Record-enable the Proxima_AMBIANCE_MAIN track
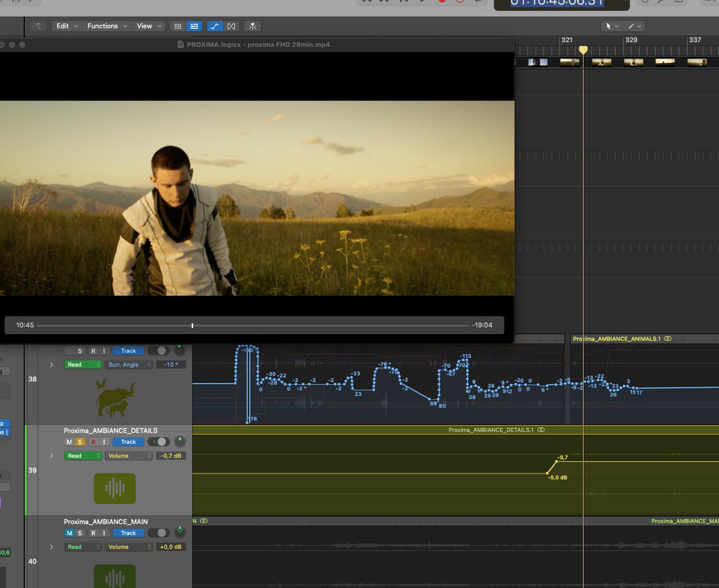Image resolution: width=719 pixels, height=588 pixels. pyautogui.click(x=93, y=533)
